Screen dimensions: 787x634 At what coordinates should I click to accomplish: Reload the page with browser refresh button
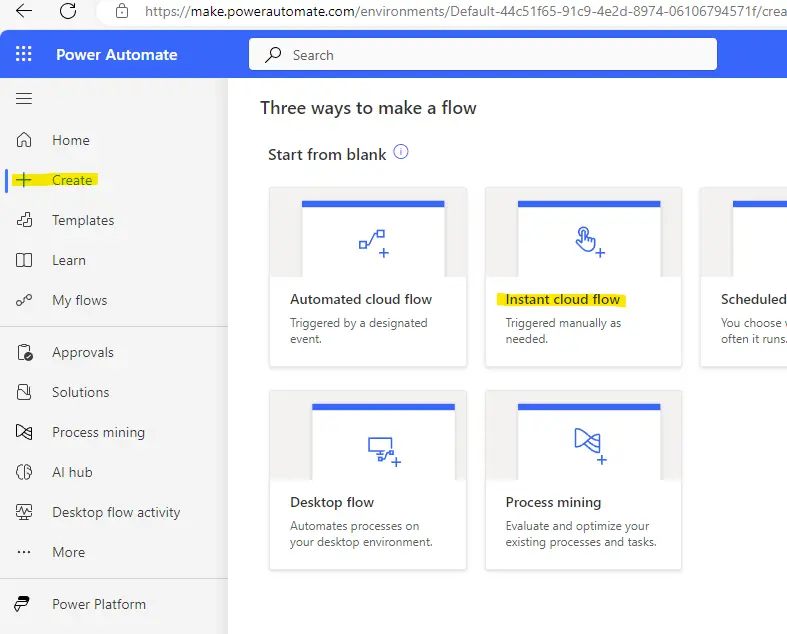pyautogui.click(x=68, y=11)
